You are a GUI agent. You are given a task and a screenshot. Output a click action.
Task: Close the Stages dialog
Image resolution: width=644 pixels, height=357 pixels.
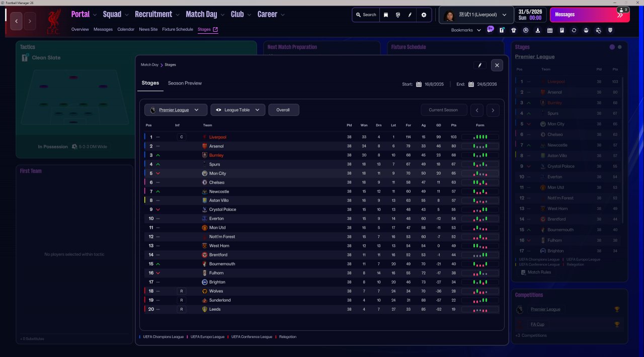point(497,65)
